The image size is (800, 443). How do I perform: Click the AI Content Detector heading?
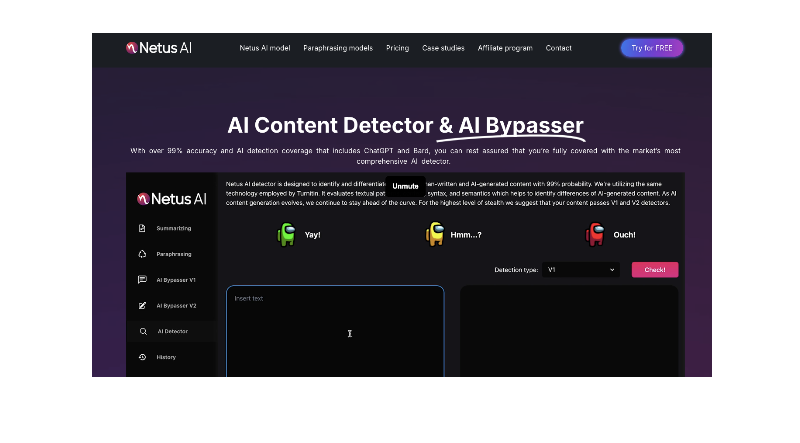coord(405,126)
